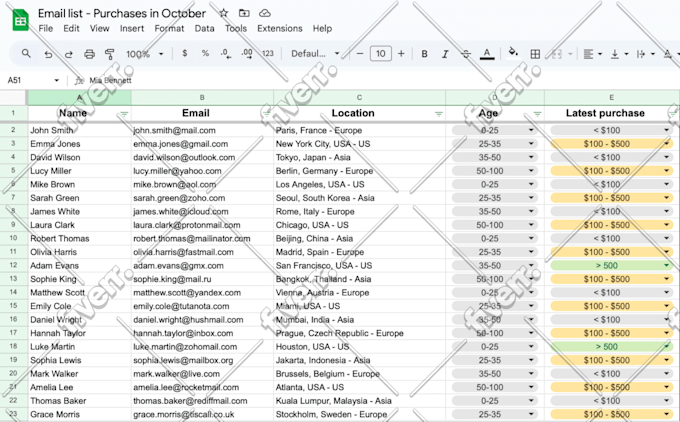This screenshot has width=680, height=422.
Task: Star the Email list document
Action: point(223,13)
